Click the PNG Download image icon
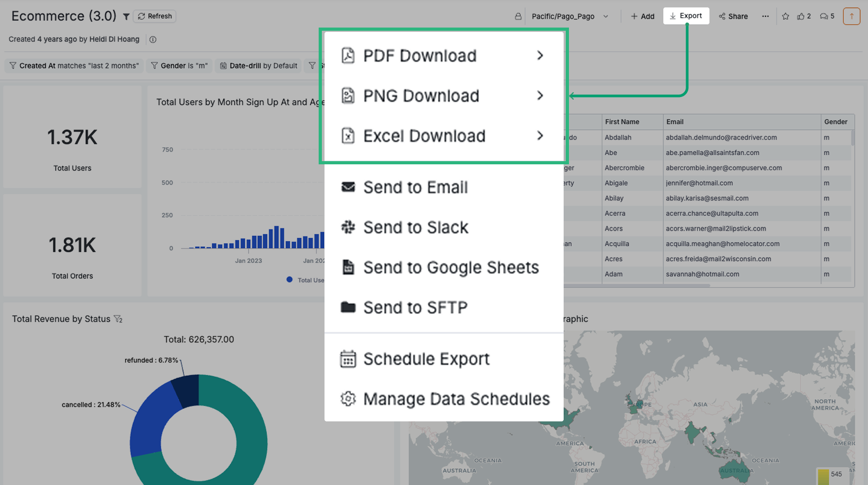Image resolution: width=868 pixels, height=485 pixels. pos(348,95)
